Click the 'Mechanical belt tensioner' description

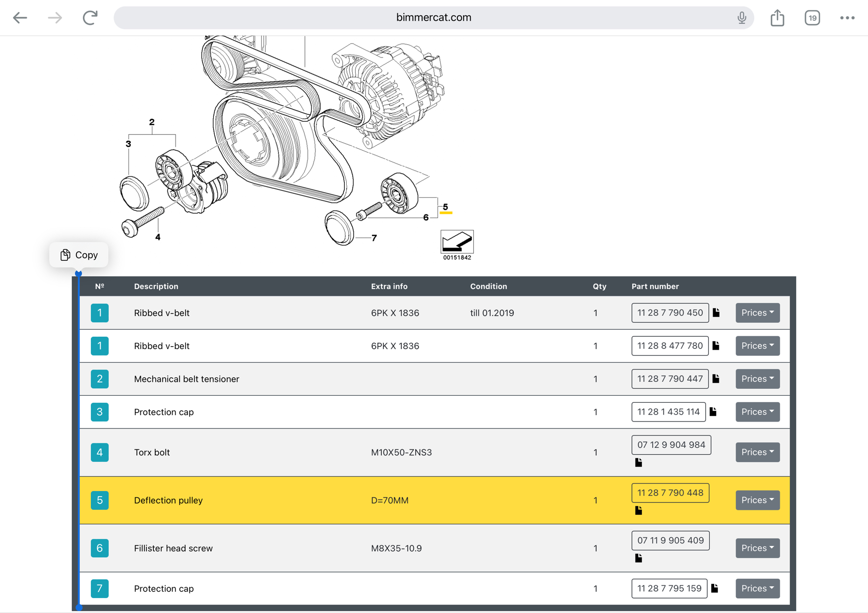(x=186, y=379)
